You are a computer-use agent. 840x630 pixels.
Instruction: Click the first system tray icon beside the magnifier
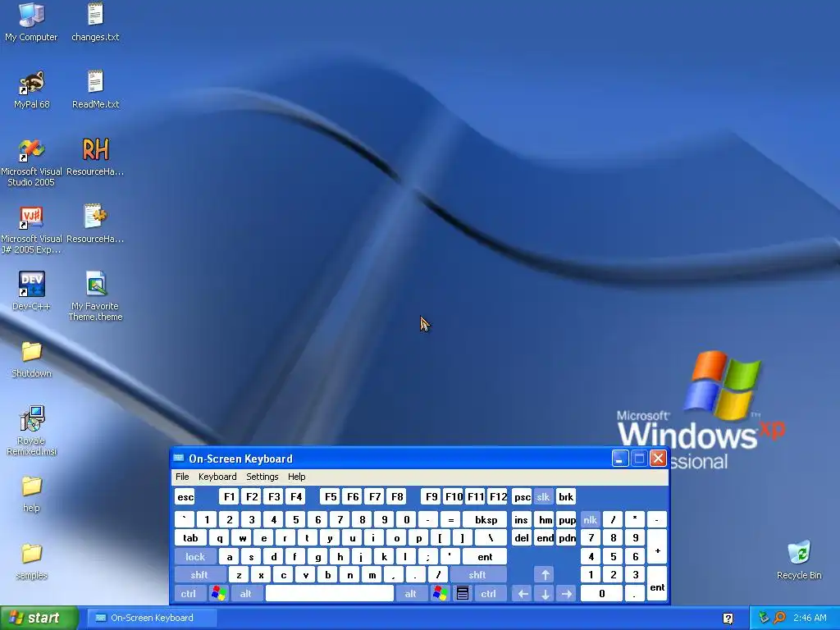point(764,618)
